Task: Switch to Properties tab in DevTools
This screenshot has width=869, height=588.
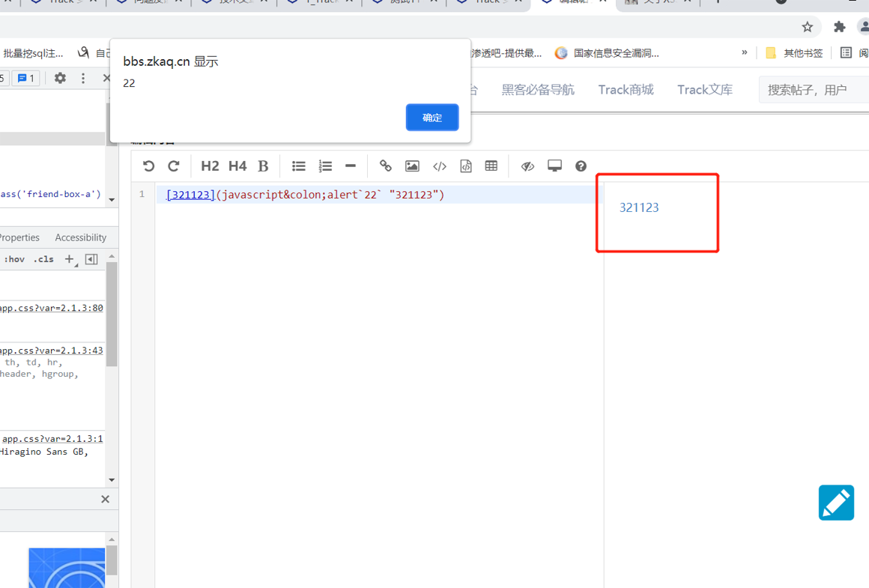Action: pos(19,237)
